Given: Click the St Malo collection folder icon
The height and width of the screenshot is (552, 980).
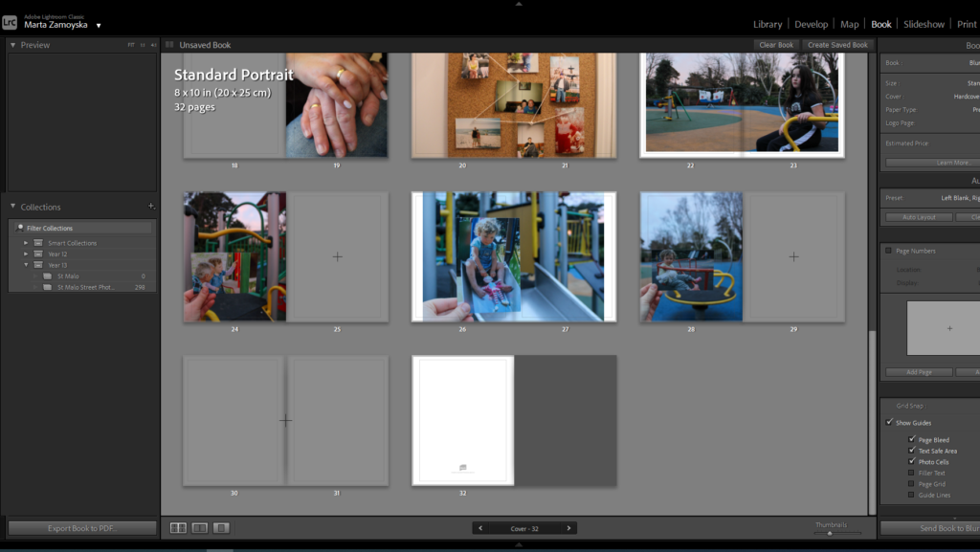Looking at the screenshot, I should coord(48,276).
